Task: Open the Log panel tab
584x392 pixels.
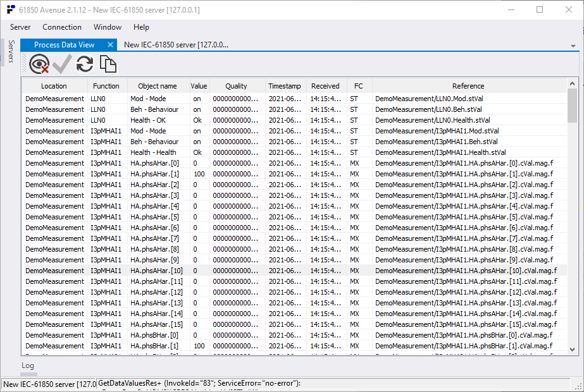Action: [28, 365]
